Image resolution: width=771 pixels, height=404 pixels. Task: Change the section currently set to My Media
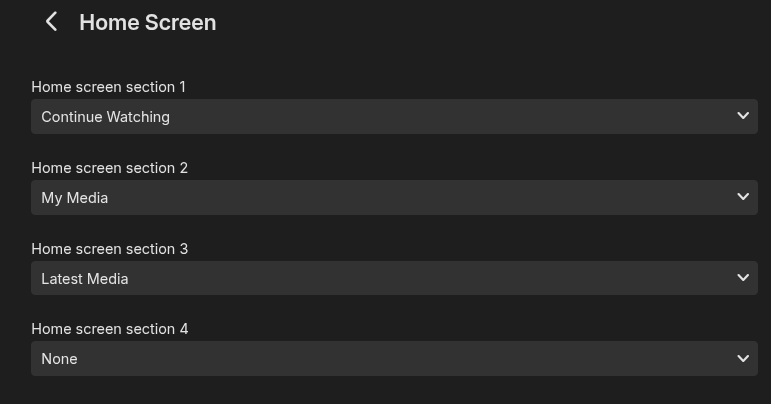click(394, 197)
